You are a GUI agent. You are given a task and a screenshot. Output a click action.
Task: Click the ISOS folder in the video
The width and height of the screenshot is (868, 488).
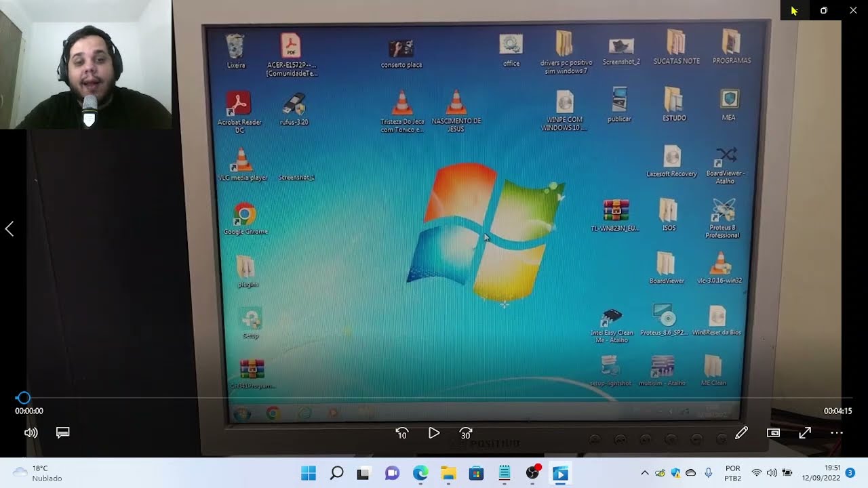(x=669, y=216)
